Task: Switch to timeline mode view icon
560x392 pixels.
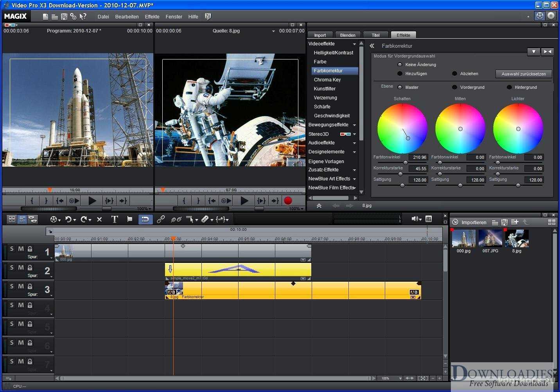Action: point(22,219)
